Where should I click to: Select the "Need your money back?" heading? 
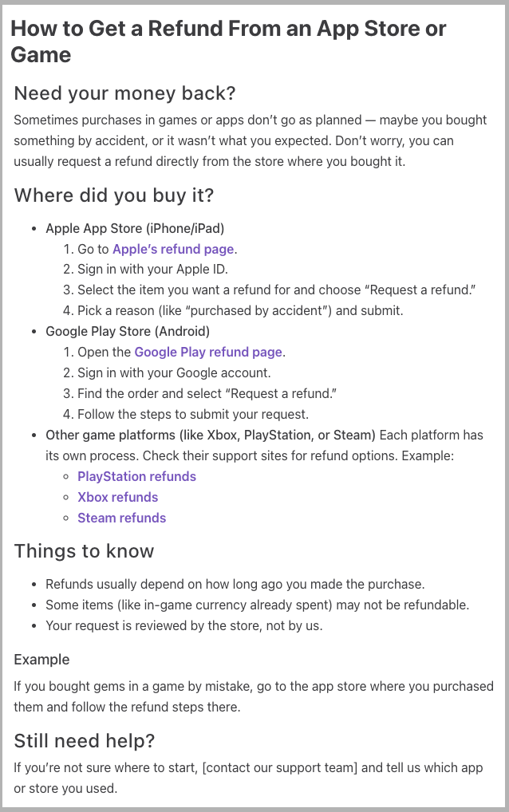point(125,93)
